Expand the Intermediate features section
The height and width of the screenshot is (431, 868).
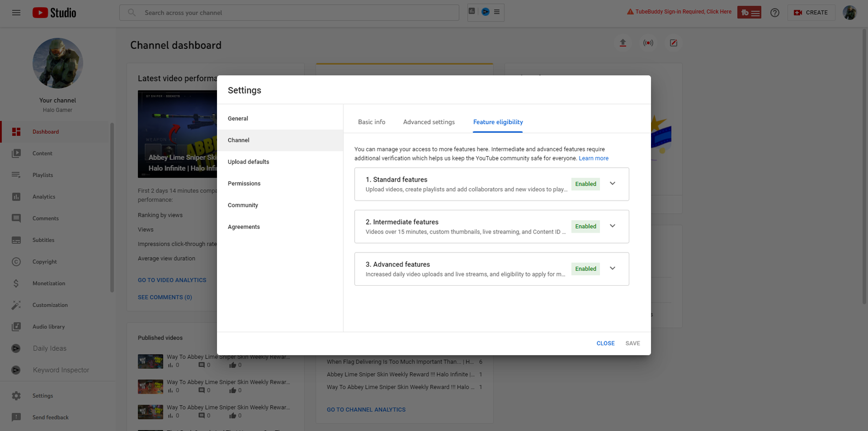pyautogui.click(x=612, y=226)
